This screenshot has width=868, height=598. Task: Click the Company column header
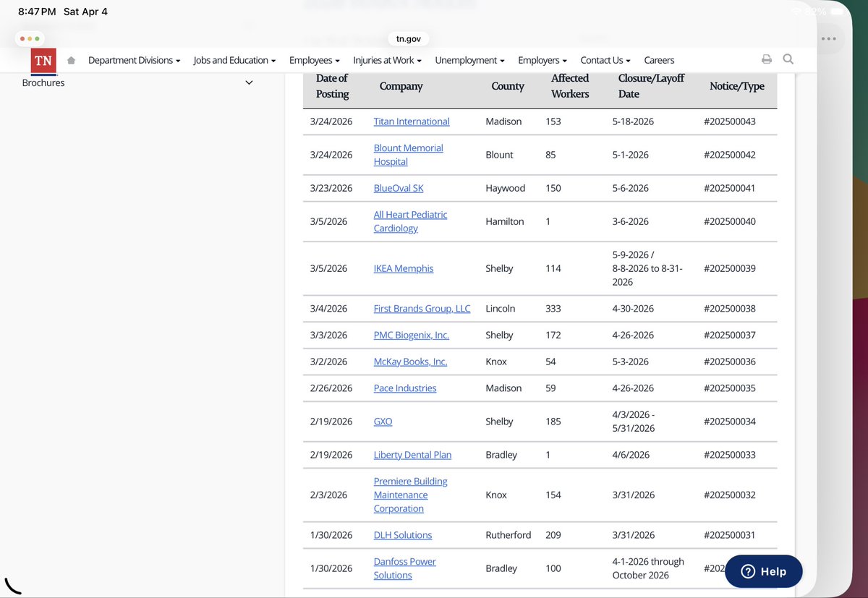[x=401, y=86]
